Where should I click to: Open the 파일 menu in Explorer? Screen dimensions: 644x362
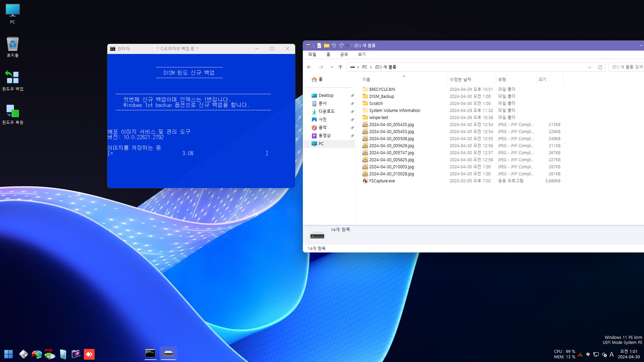coord(312,54)
